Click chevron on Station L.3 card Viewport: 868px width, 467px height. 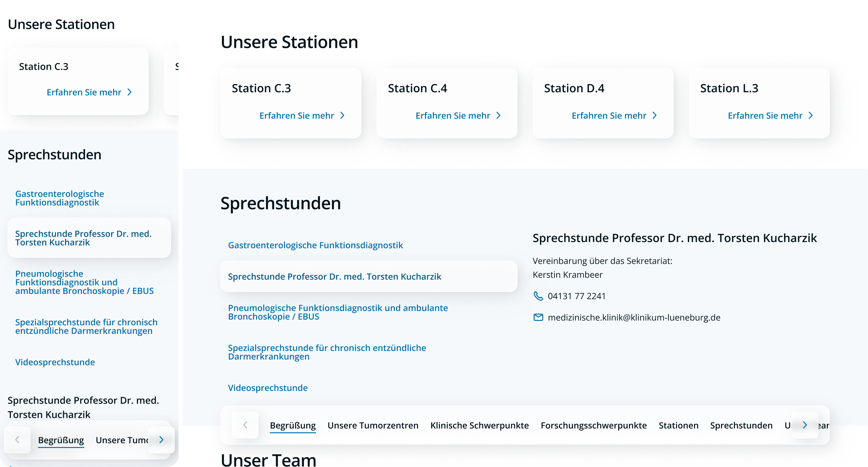click(811, 115)
